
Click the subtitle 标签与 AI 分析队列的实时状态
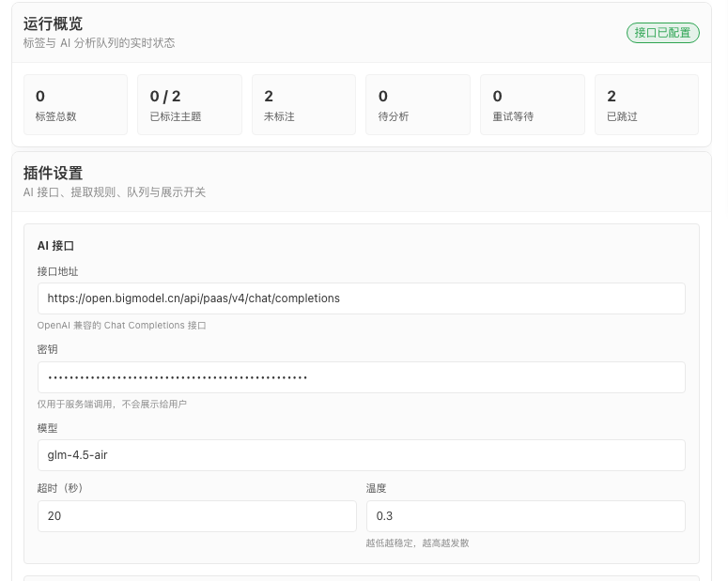pos(99,43)
